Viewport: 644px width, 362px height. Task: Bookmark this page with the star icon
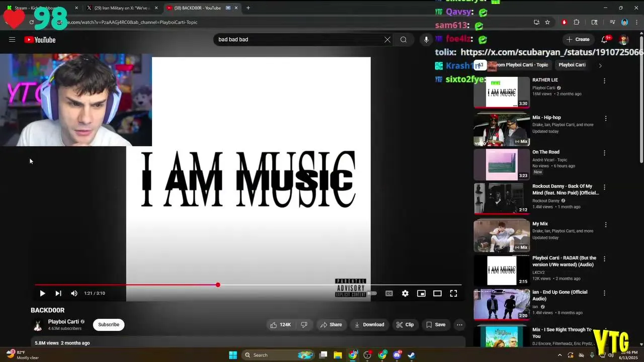pyautogui.click(x=547, y=22)
